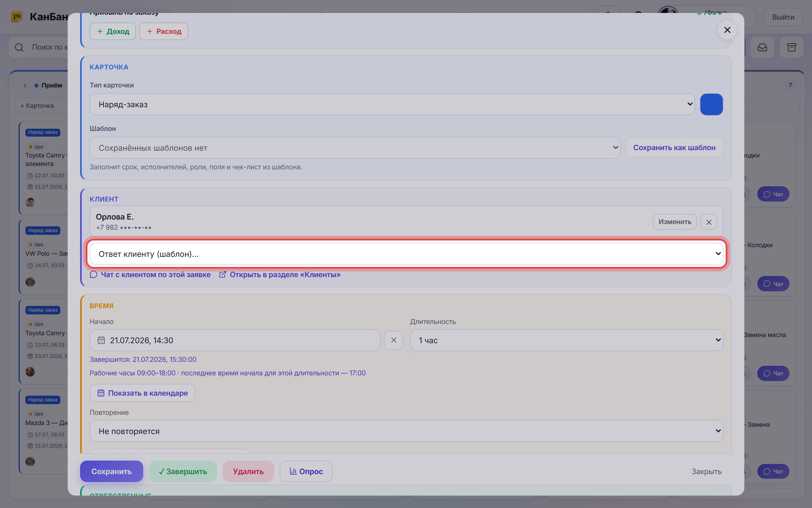Click the calendar icon in Начало field
812x508 pixels.
[x=101, y=340]
